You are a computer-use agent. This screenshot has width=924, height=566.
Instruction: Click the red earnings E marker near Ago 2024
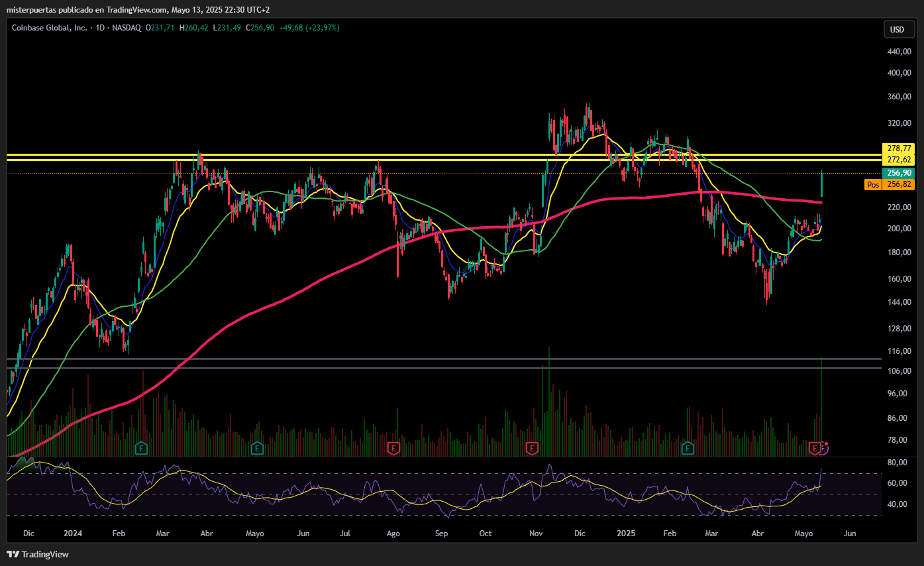(393, 449)
